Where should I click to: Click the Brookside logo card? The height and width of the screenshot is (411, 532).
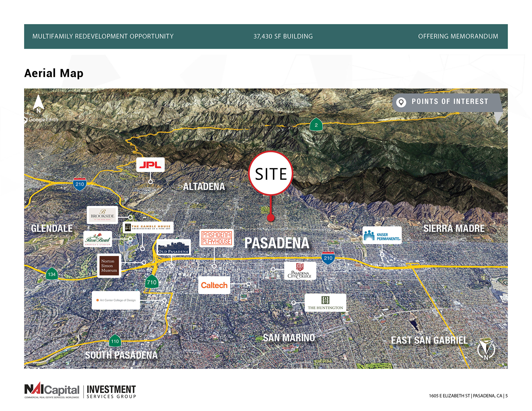coord(102,215)
